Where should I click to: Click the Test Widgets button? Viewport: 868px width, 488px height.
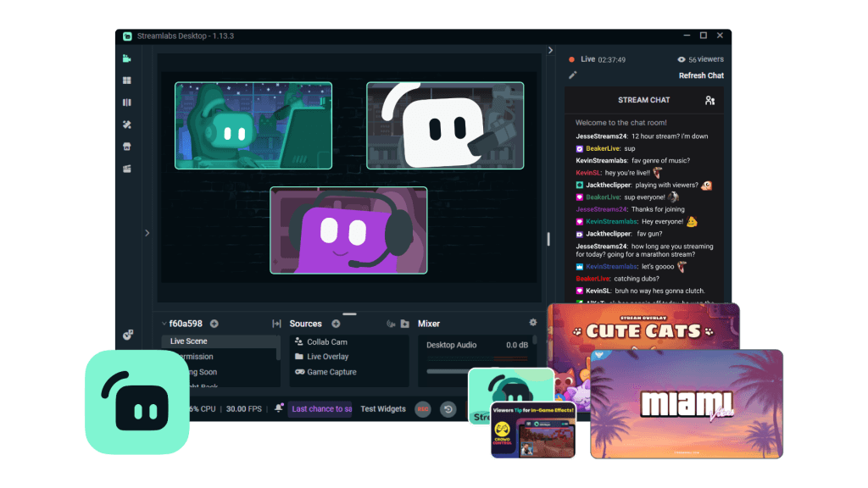[x=383, y=409]
